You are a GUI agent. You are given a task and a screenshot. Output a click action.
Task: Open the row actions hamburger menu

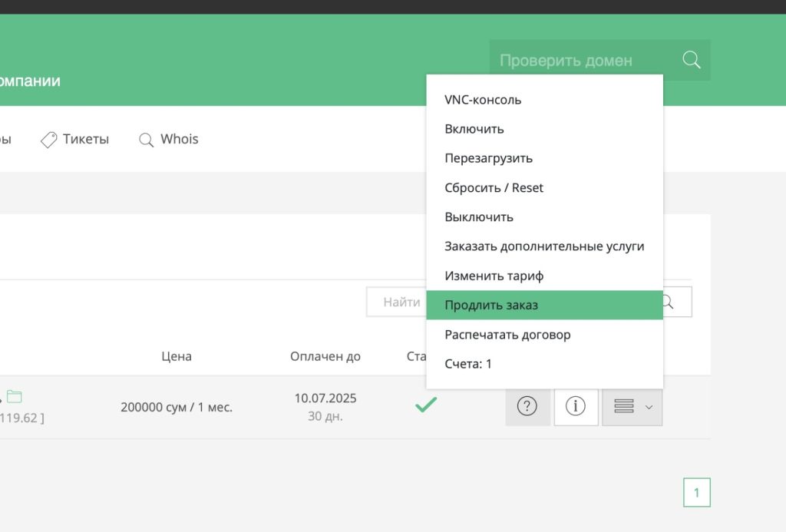[632, 406]
